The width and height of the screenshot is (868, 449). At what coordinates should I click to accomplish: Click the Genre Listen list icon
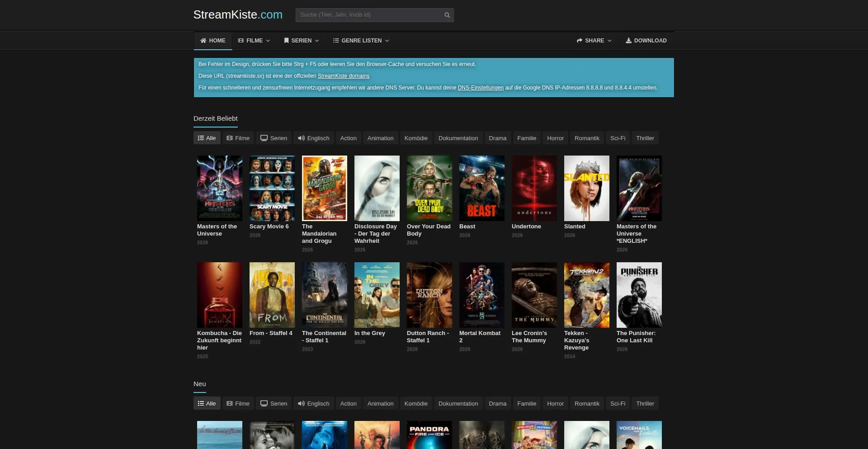tap(336, 41)
